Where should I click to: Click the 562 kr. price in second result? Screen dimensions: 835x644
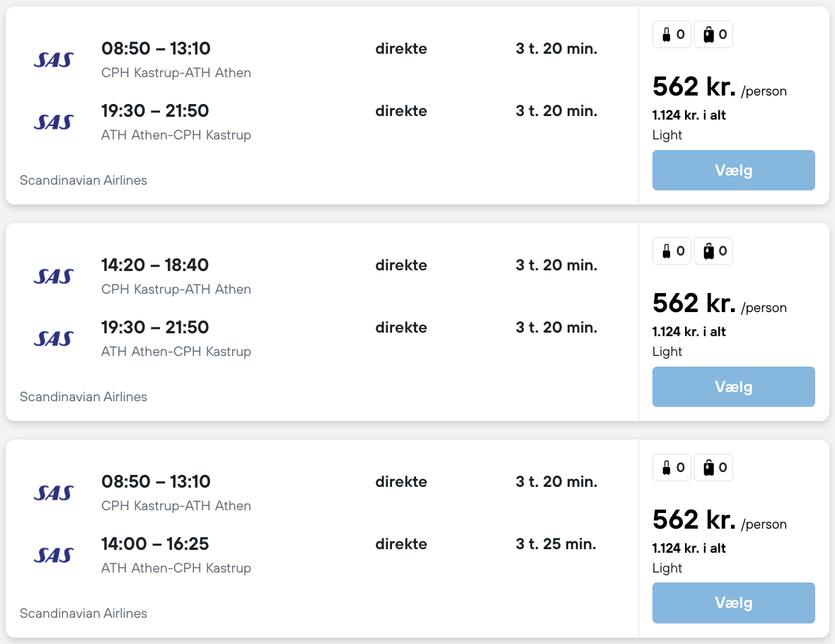coord(693,303)
